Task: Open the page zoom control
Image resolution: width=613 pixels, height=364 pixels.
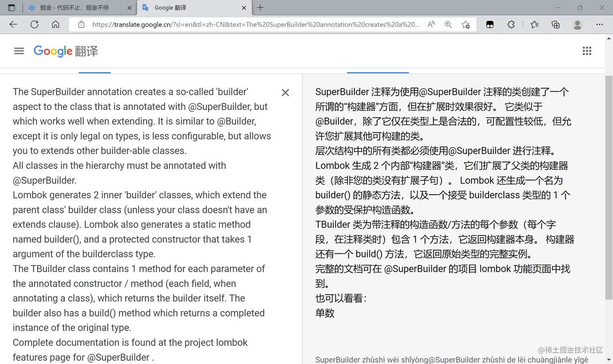Action: coord(448,24)
